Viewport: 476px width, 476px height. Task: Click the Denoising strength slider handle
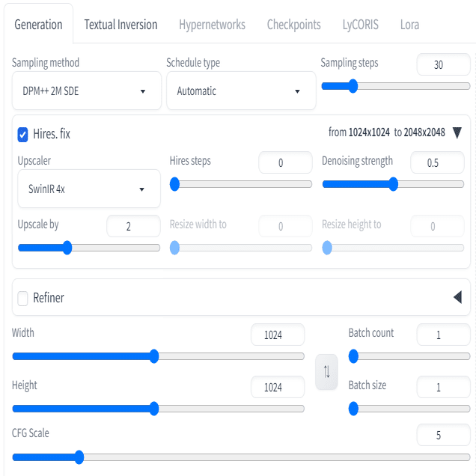[x=393, y=184]
